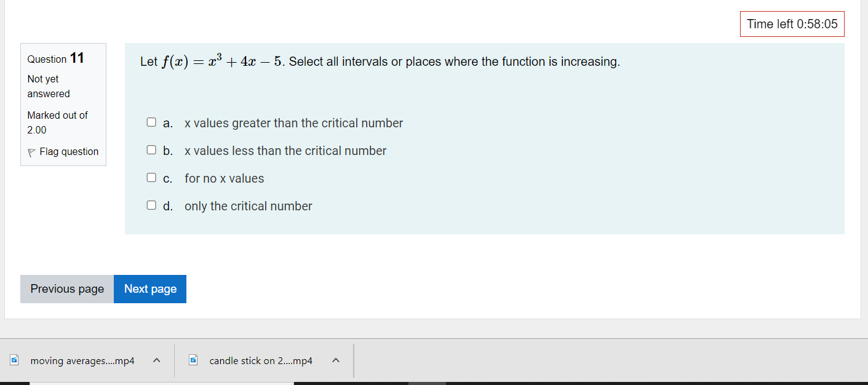Open the moving averages....mp4 download file icon
Image resolution: width=868 pixels, height=385 pixels.
click(14, 360)
